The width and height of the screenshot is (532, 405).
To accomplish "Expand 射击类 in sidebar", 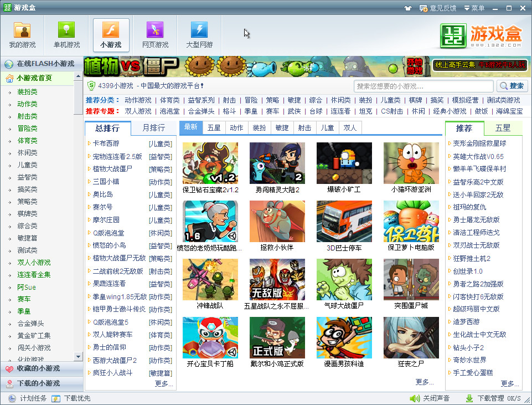I will coord(28,116).
